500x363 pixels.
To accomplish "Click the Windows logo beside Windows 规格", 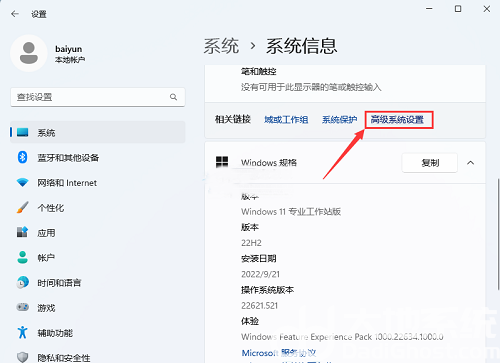I will [x=222, y=162].
